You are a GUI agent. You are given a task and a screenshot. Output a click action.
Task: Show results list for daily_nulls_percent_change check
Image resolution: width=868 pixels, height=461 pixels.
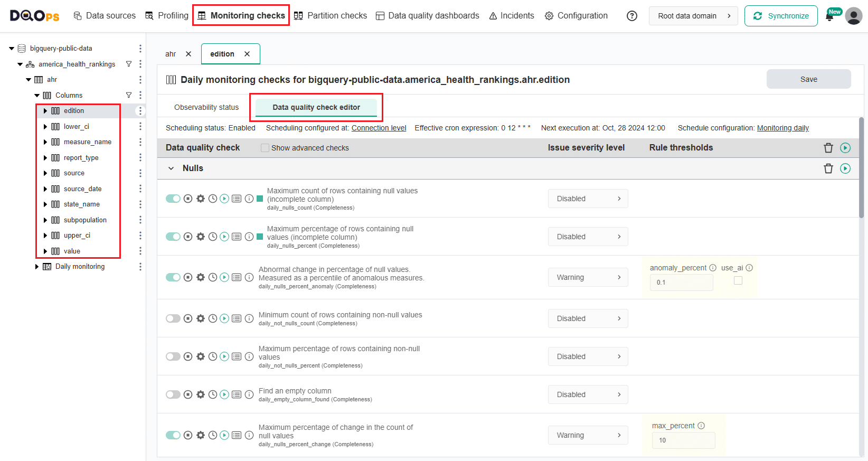click(x=237, y=435)
